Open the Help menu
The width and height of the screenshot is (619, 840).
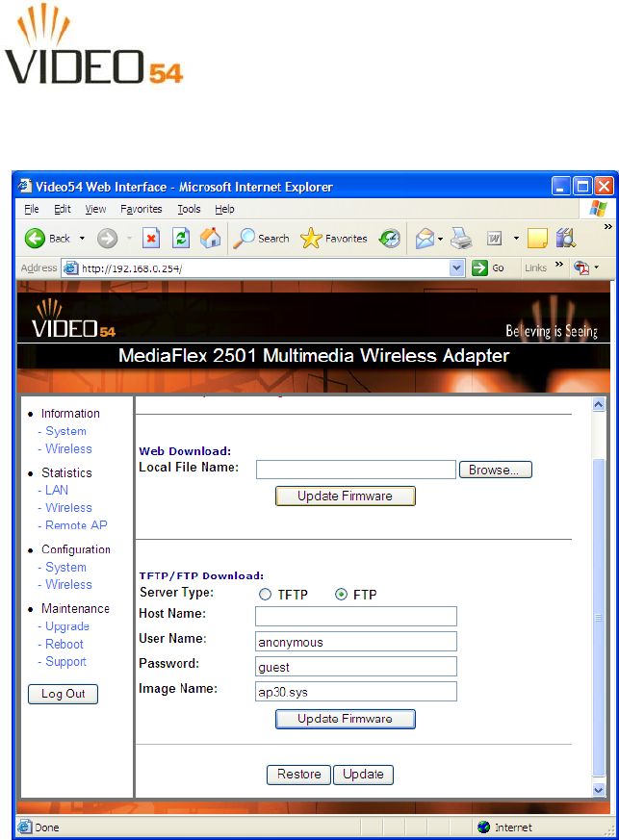click(x=224, y=209)
